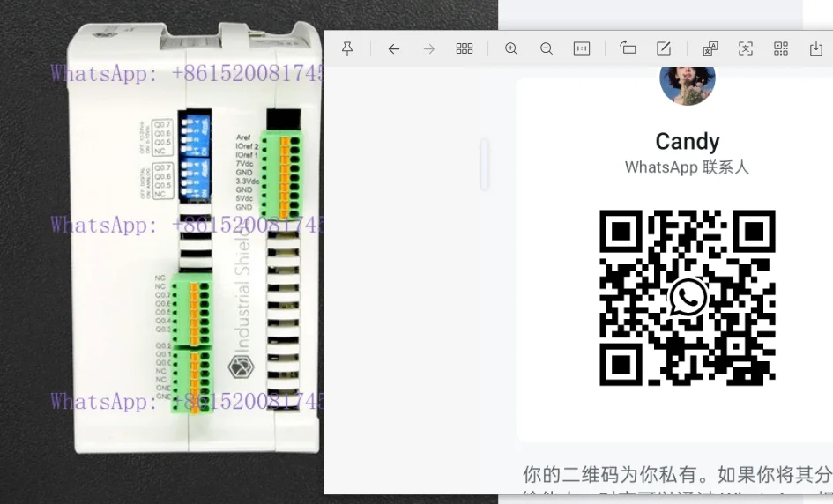833x504 pixels.
Task: Show image at actual size 1:1
Action: click(x=582, y=48)
